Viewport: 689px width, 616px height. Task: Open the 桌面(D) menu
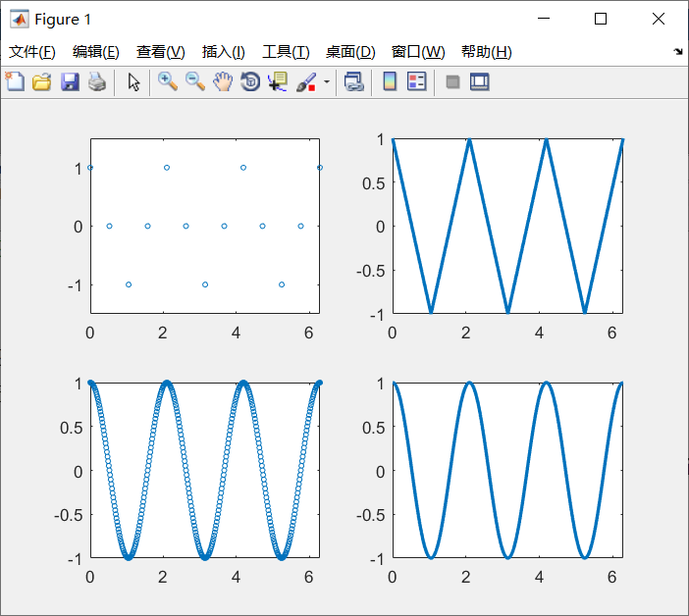coord(350,52)
